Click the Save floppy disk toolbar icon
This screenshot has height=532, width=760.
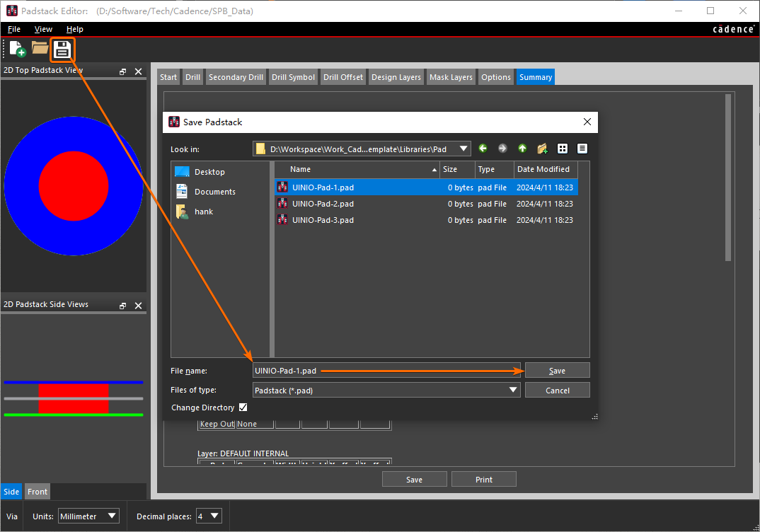[62, 50]
